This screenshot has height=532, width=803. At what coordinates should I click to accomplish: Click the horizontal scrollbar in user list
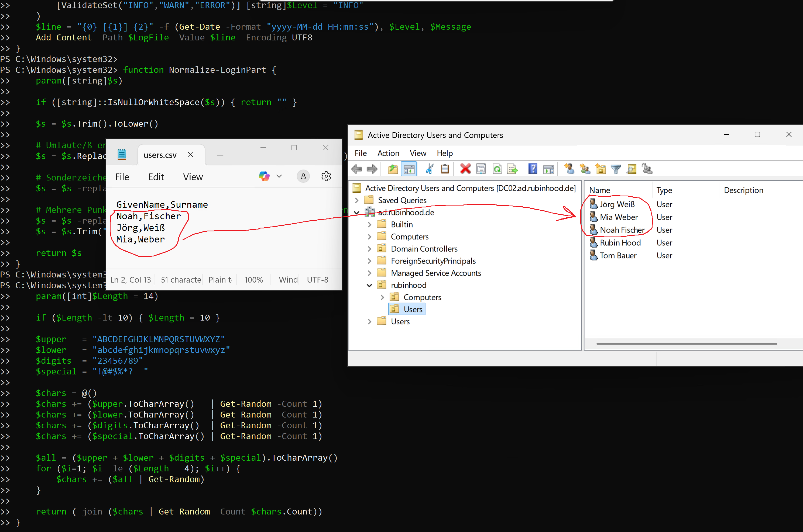(687, 344)
